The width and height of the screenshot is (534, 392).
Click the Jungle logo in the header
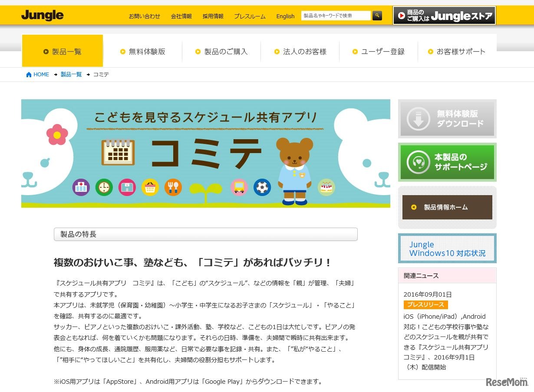[42, 15]
